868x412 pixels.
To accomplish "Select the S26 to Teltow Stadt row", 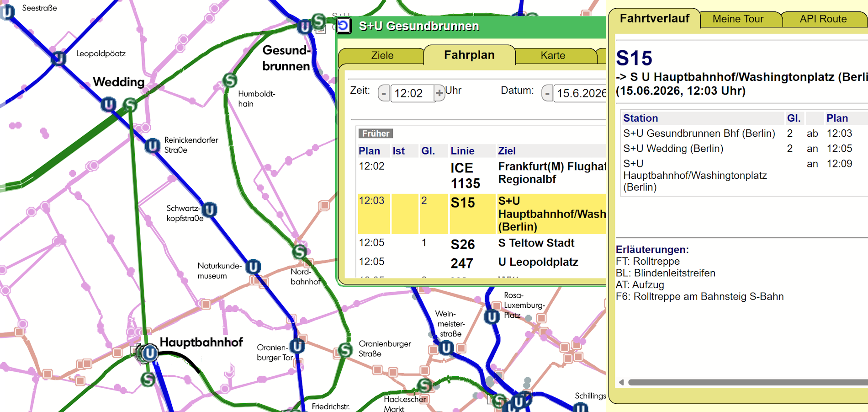I will [x=482, y=244].
